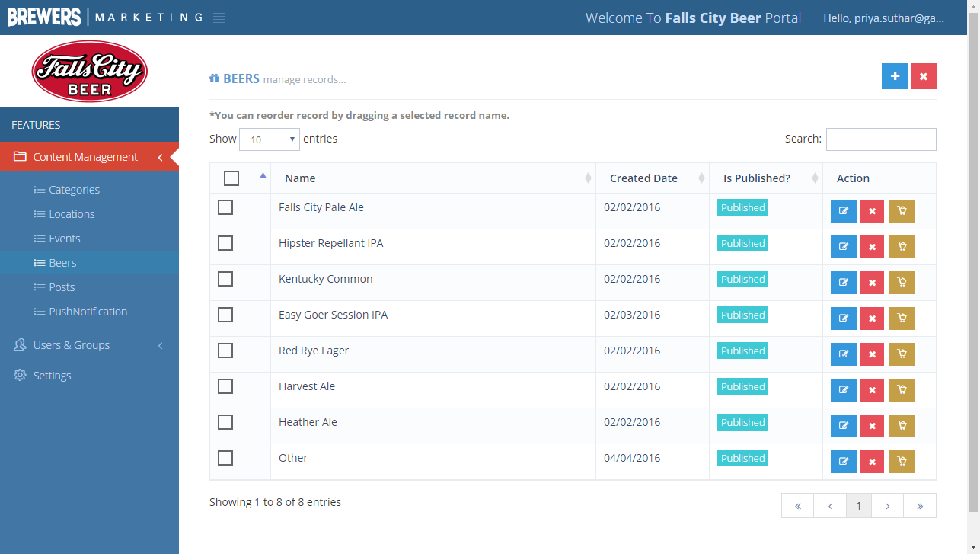Edit the Harvest Ale record
This screenshot has height=554, width=980.
844,390
